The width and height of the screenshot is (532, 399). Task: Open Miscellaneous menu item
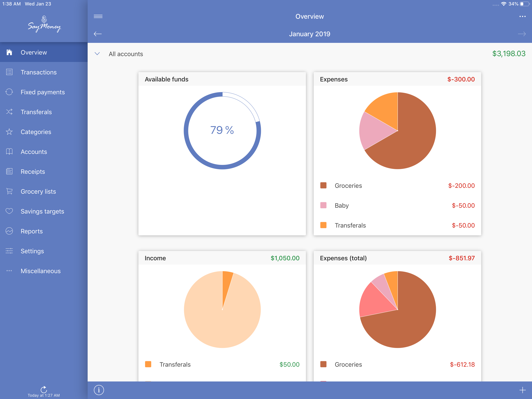[x=44, y=271]
